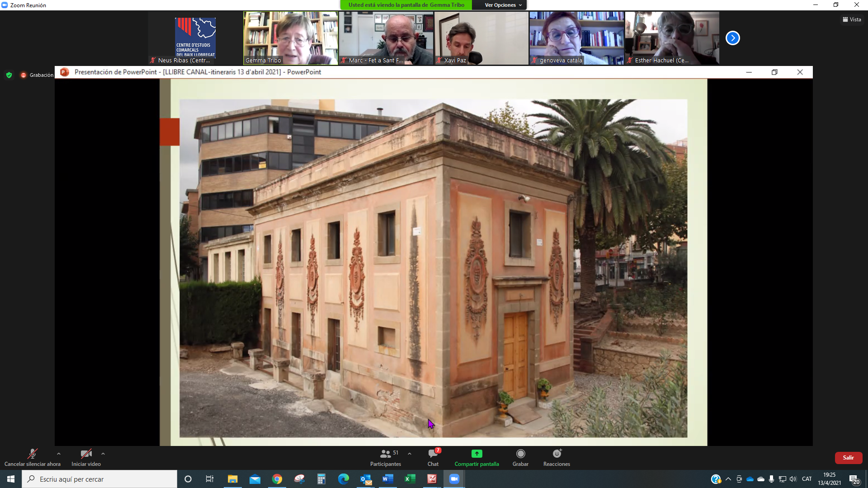The image size is (868, 488).
Task: Click the red Salir button
Action: click(x=848, y=458)
